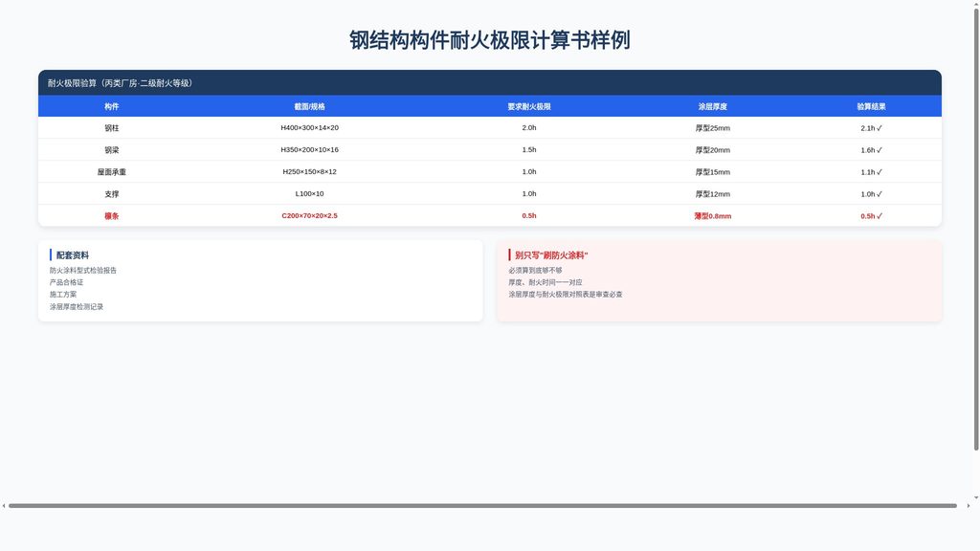This screenshot has height=551, width=980.
Task: Click the H250×150×8×12 section cell
Action: pyautogui.click(x=309, y=171)
